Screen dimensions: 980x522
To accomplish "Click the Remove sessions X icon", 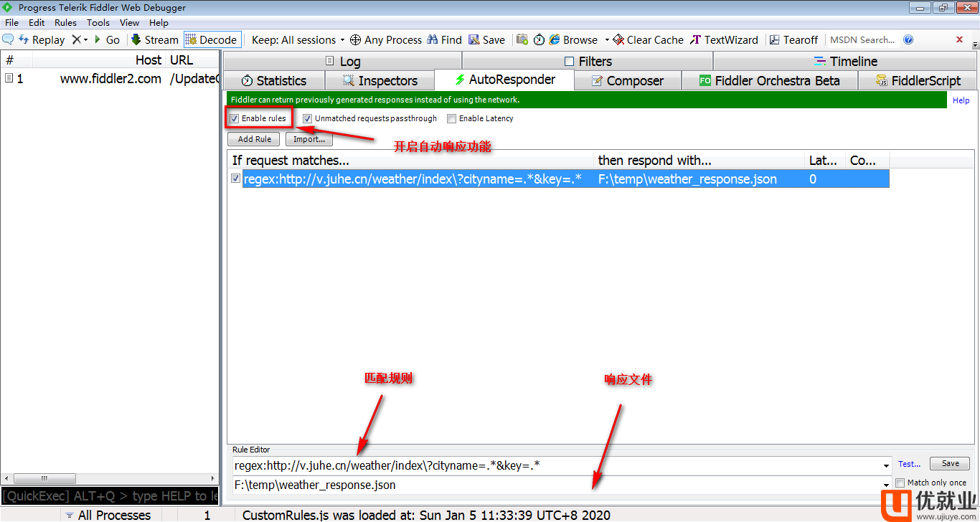I will point(76,40).
